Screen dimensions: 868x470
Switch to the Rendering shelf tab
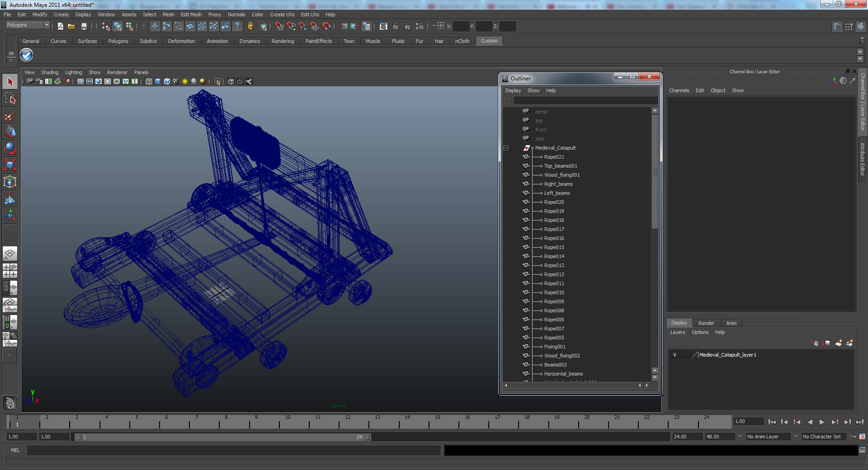click(x=283, y=41)
